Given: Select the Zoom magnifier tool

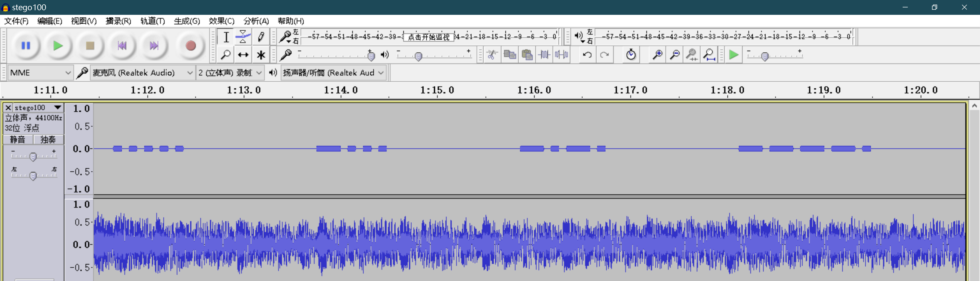Looking at the screenshot, I should tap(226, 55).
